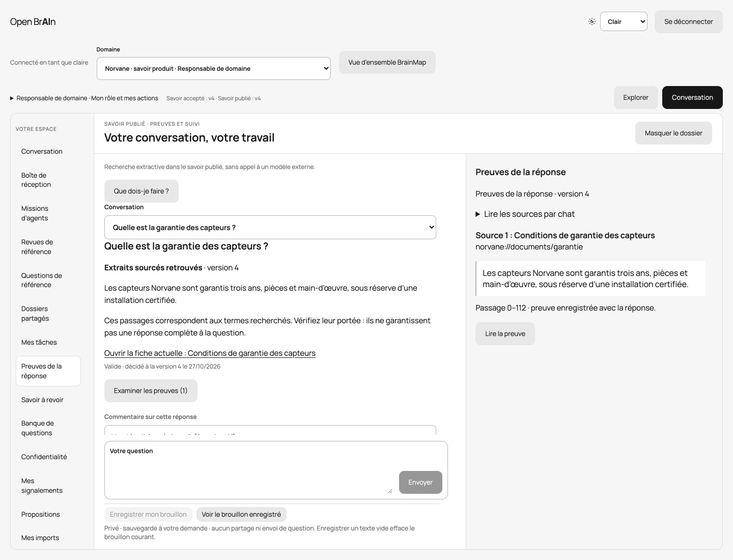
Task: Select Conversation in the sidebar
Action: coord(48,151)
